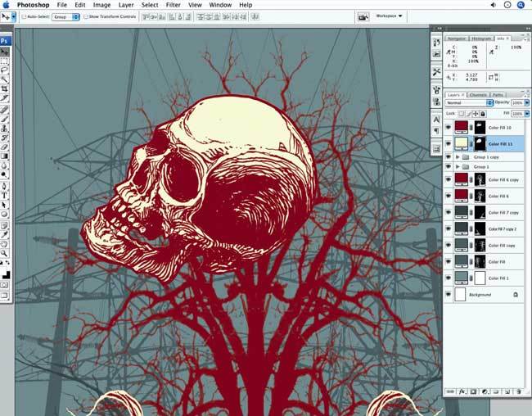Open the Opacity slider arrow

coord(527,102)
